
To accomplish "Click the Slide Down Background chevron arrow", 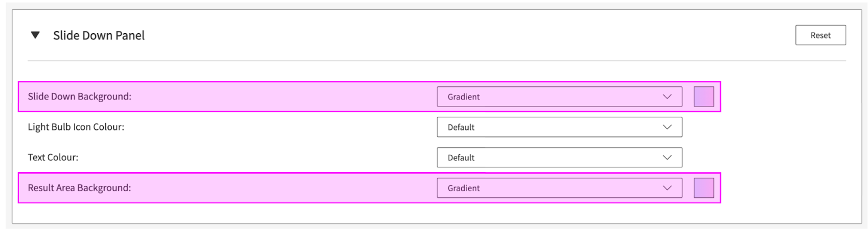I will tap(667, 97).
